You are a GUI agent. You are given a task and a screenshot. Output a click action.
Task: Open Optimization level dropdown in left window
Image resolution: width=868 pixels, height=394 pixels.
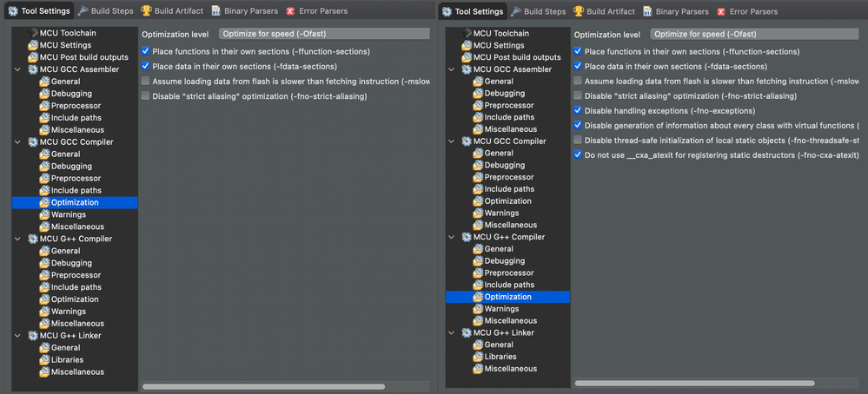click(324, 34)
